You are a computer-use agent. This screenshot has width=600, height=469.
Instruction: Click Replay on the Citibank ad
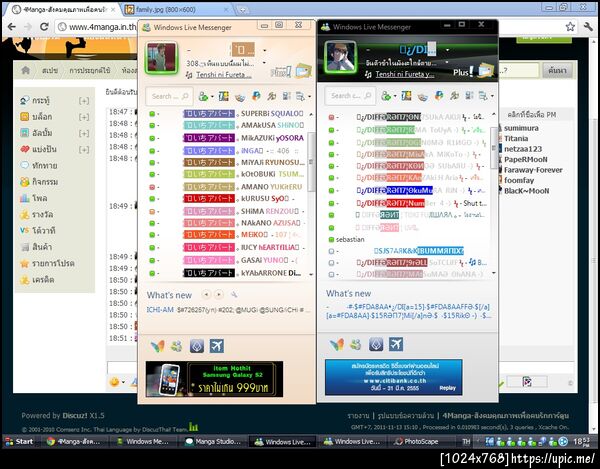[x=447, y=388]
